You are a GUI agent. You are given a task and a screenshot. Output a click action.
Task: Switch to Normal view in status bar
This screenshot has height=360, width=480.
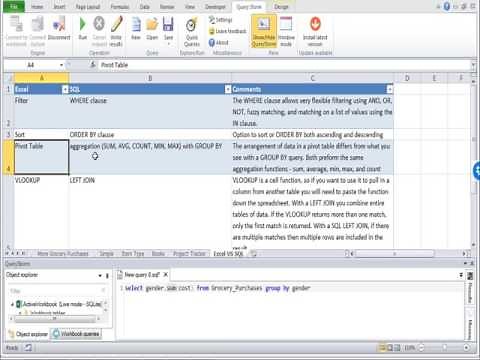pyautogui.click(x=382, y=348)
